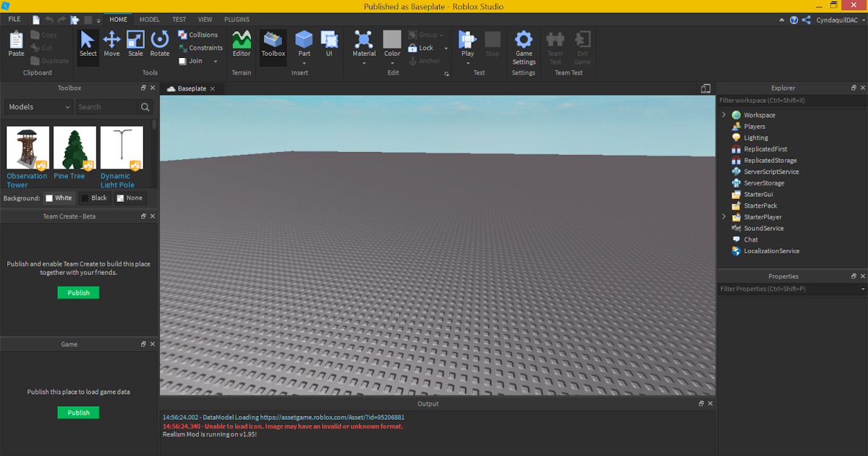Screen dimensions: 868x456
Task: Click the Filter workspace field
Action: point(792,101)
